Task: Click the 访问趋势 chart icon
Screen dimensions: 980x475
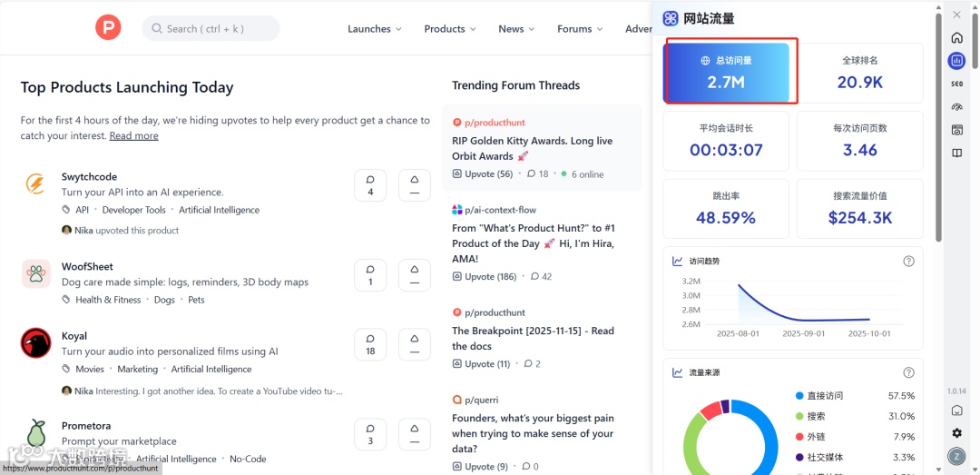Action: pos(678,261)
